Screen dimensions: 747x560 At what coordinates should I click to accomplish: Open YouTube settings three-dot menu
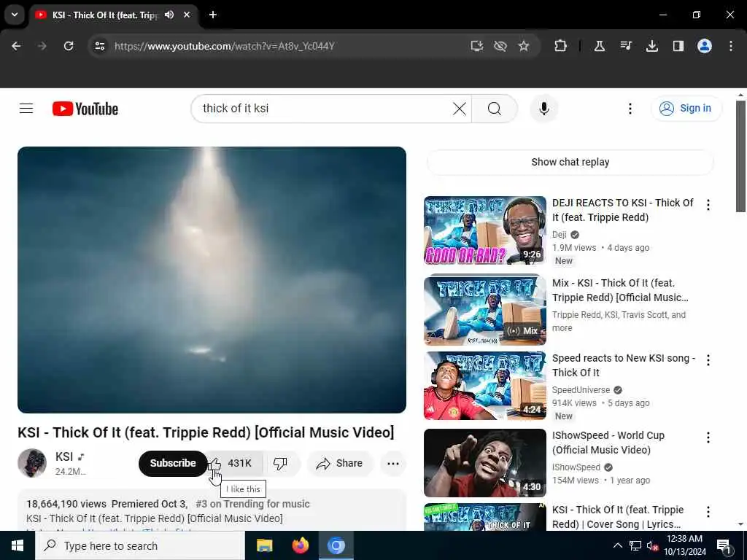coord(630,109)
